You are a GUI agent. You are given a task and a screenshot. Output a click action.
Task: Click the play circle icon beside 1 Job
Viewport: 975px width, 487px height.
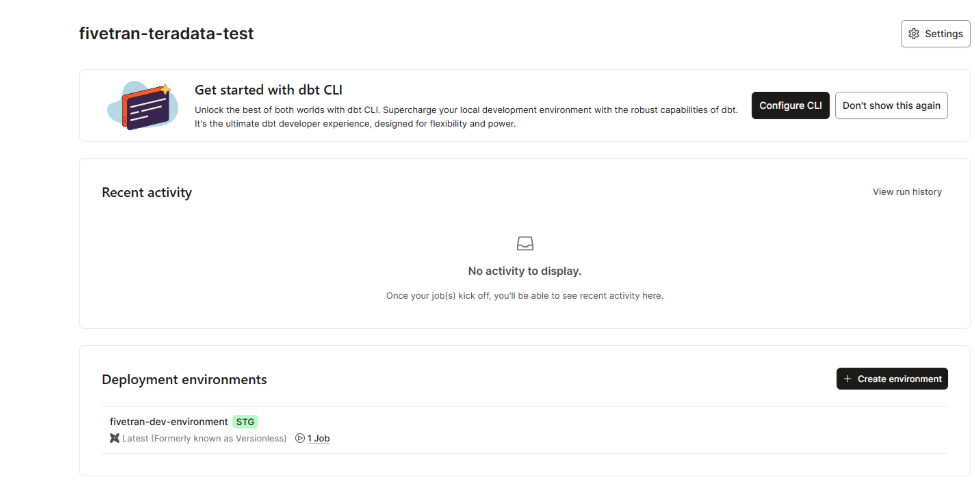(x=300, y=438)
